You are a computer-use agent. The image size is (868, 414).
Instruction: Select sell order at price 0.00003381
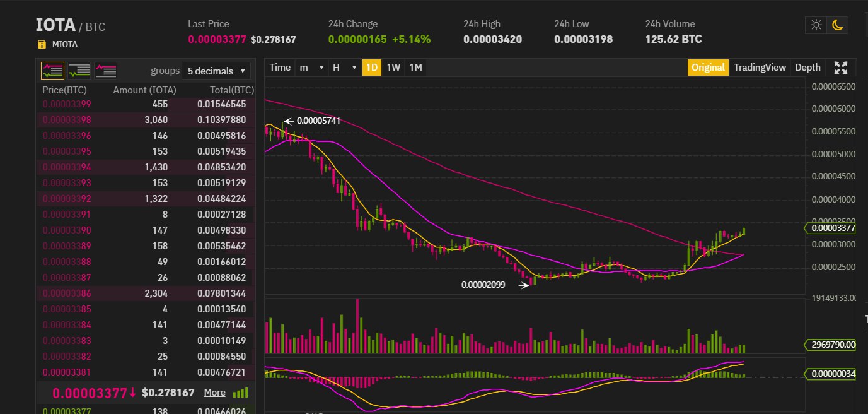click(x=146, y=372)
